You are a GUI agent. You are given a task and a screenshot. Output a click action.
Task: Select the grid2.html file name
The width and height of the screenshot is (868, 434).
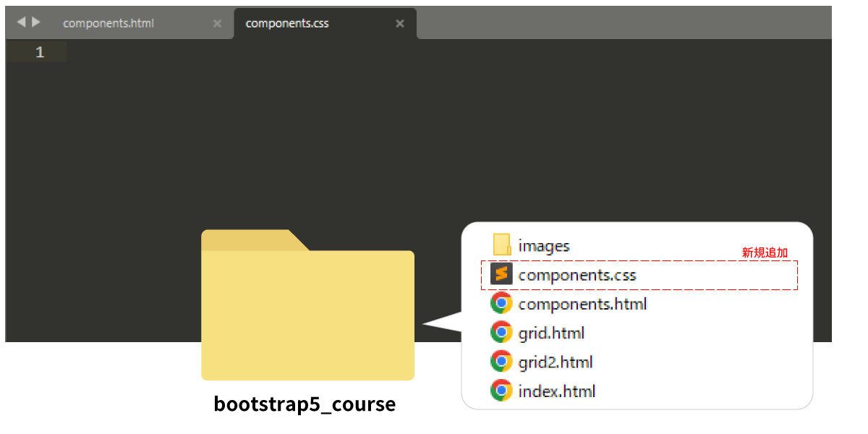tap(556, 362)
